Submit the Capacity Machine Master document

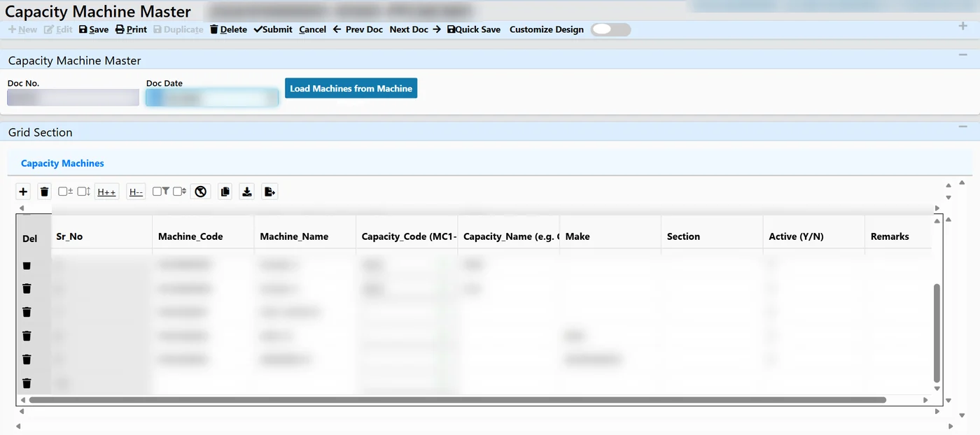(273, 29)
